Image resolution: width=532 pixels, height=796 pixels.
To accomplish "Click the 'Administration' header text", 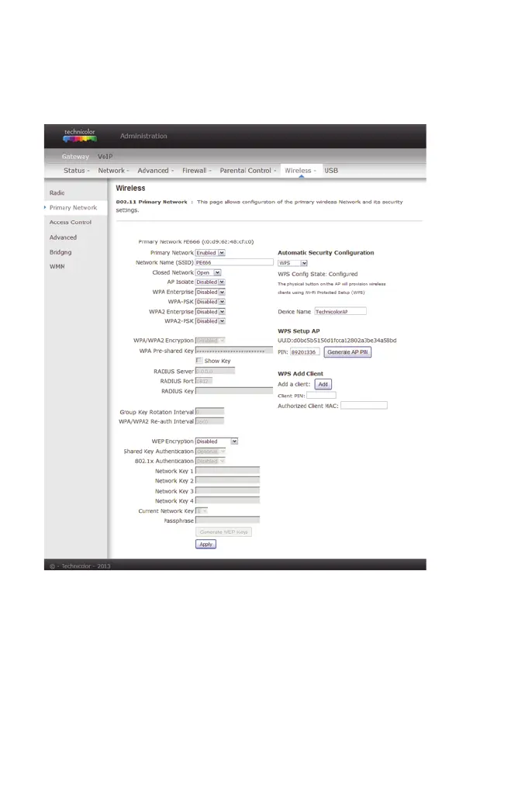I will pos(143,136).
